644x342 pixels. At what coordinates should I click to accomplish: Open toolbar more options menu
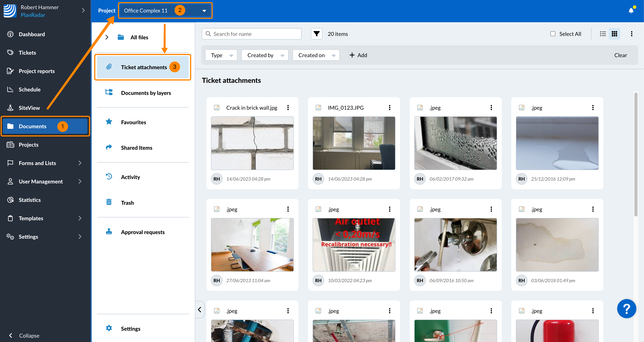(632, 34)
